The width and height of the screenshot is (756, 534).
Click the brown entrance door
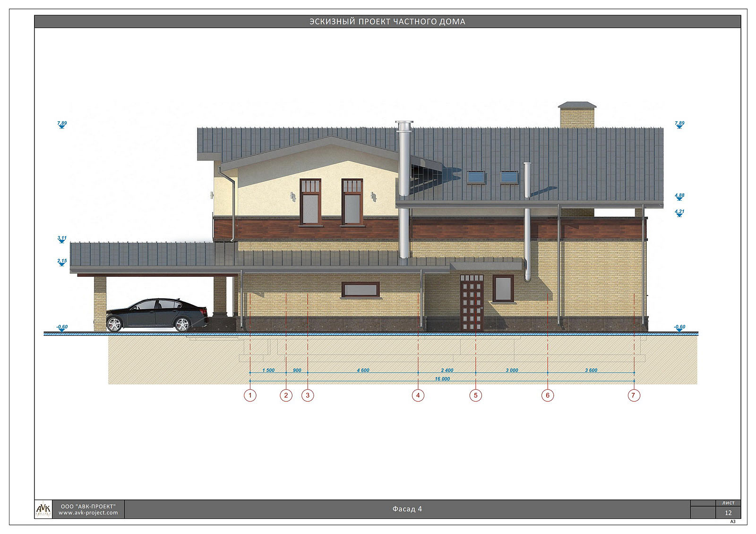[x=472, y=302]
